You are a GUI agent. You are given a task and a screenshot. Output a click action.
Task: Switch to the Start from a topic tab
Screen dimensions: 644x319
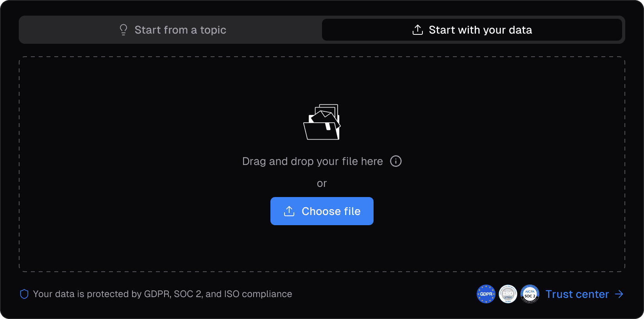(172, 30)
